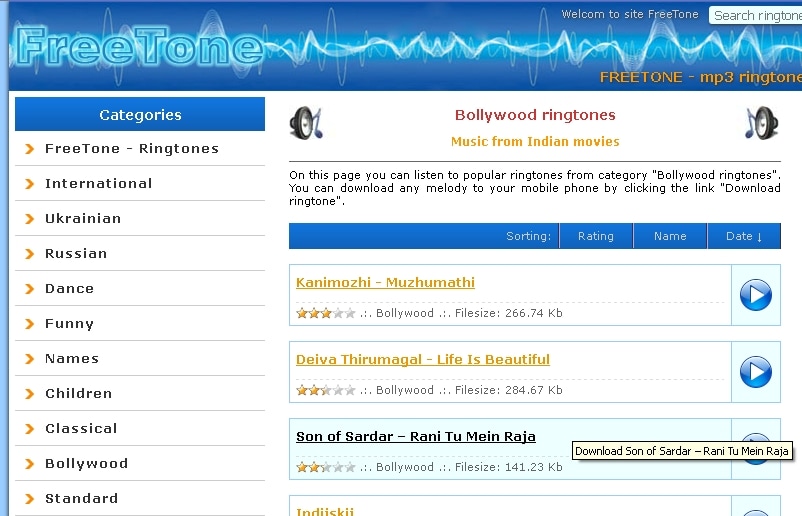Screen dimensions: 802x516
Task: Rate Kanimozhi - Muzhumathi using its stars
Action: (326, 313)
